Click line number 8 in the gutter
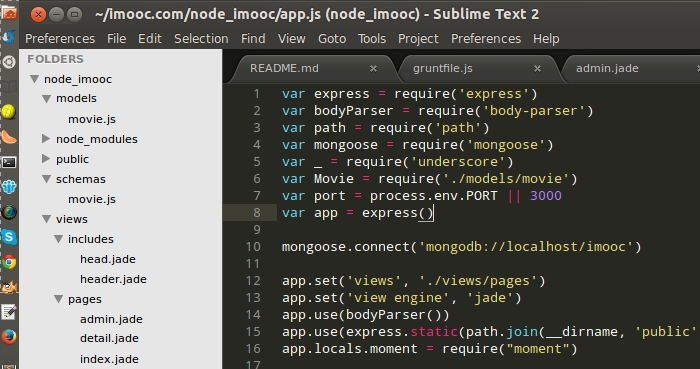 [257, 213]
